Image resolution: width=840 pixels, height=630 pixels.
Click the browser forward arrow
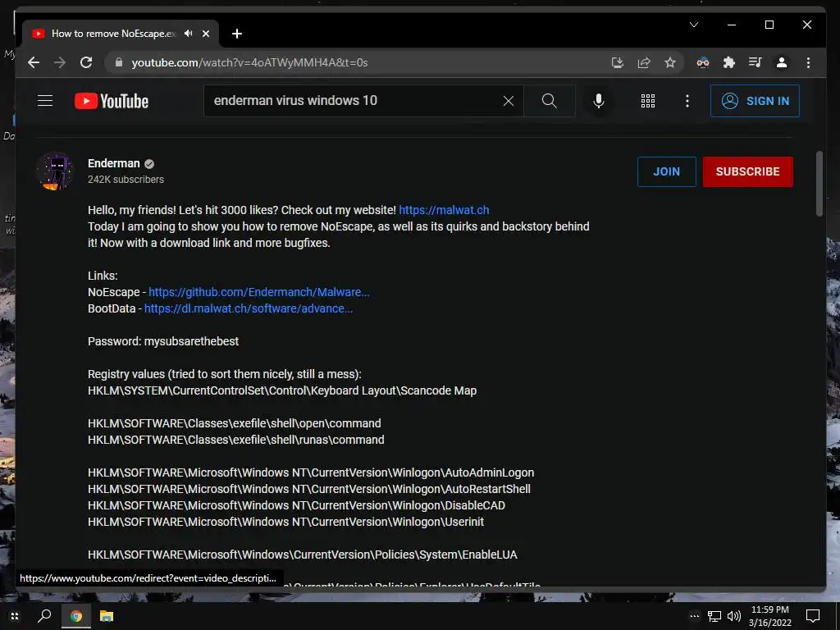point(60,62)
